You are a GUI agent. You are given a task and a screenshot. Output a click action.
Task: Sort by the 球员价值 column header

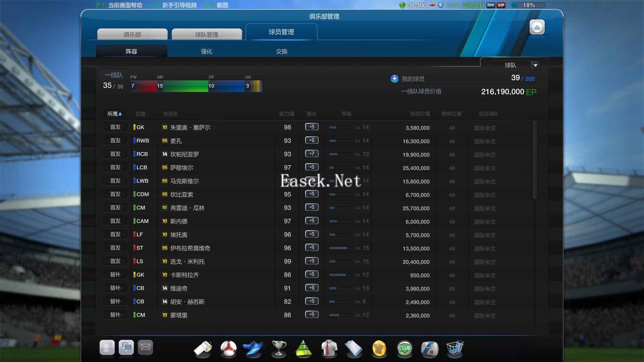pos(420,114)
